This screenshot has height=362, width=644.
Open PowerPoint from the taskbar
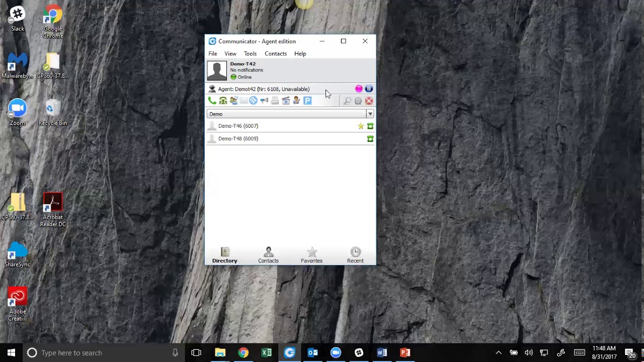(x=405, y=353)
